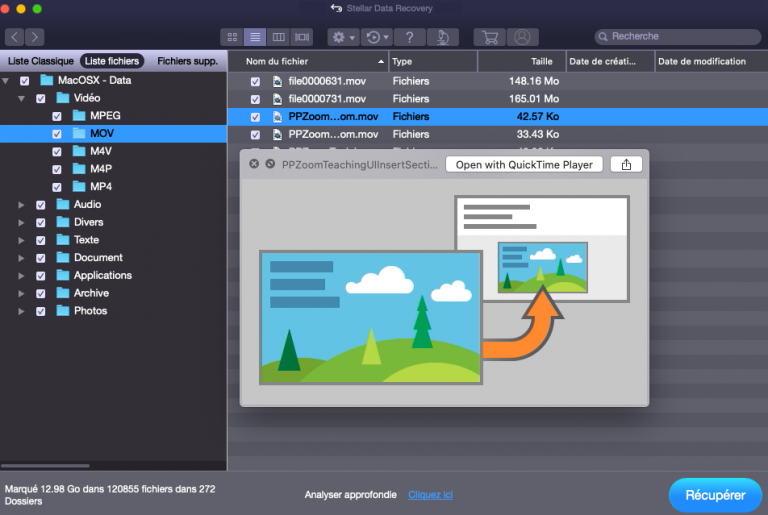Screen dimensions: 768x515
Task: Open the user account icon
Action: point(521,37)
